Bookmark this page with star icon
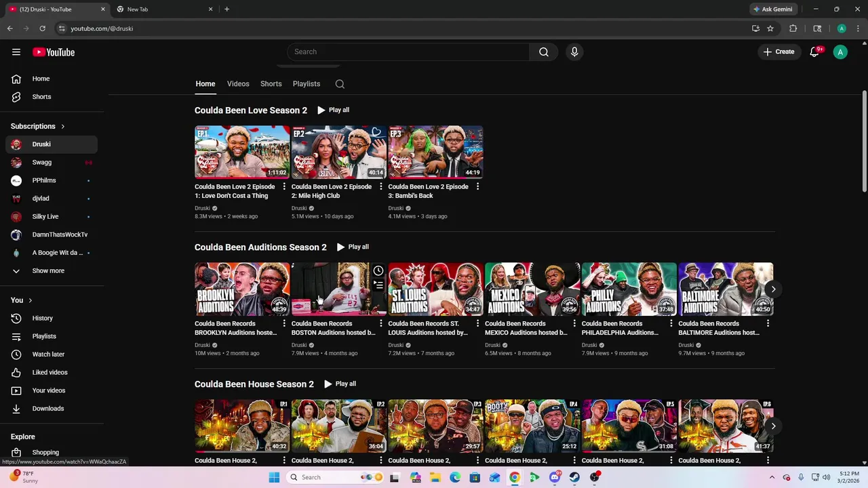The width and height of the screenshot is (868, 488). point(770,28)
